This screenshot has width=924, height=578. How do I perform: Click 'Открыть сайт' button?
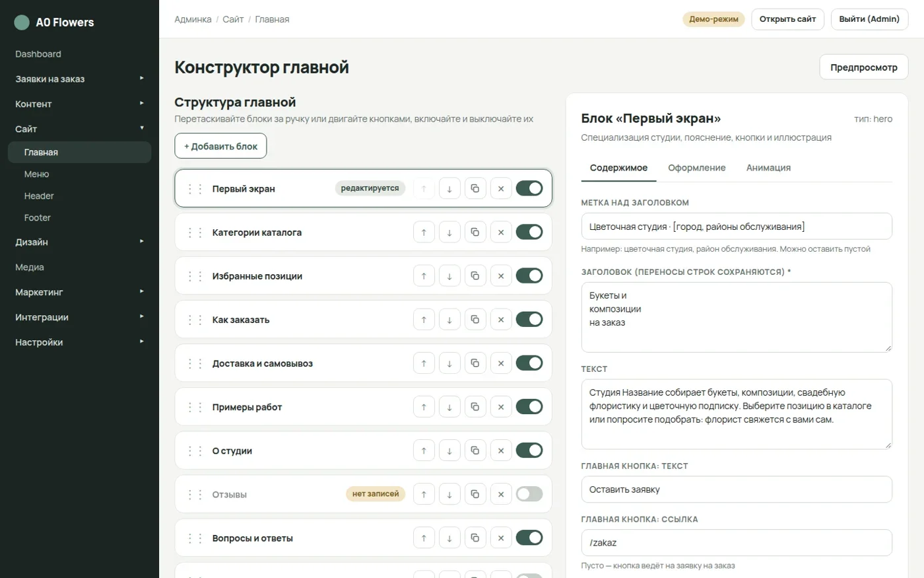pos(787,19)
